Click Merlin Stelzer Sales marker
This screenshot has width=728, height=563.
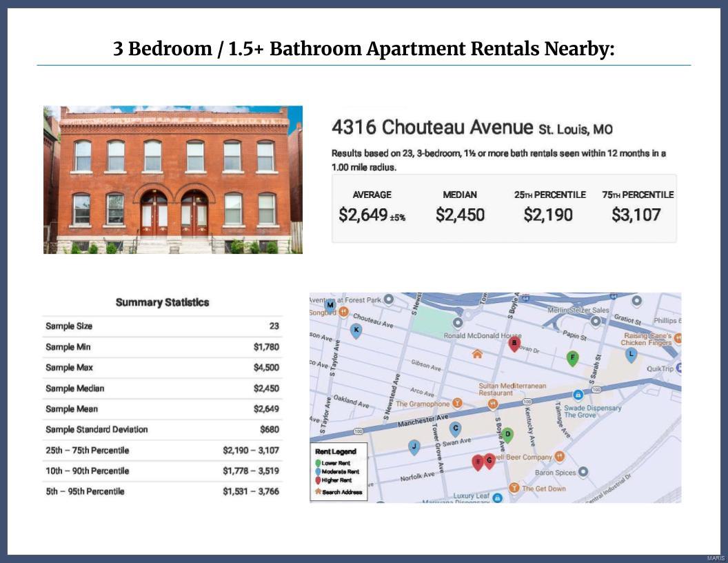click(x=595, y=320)
